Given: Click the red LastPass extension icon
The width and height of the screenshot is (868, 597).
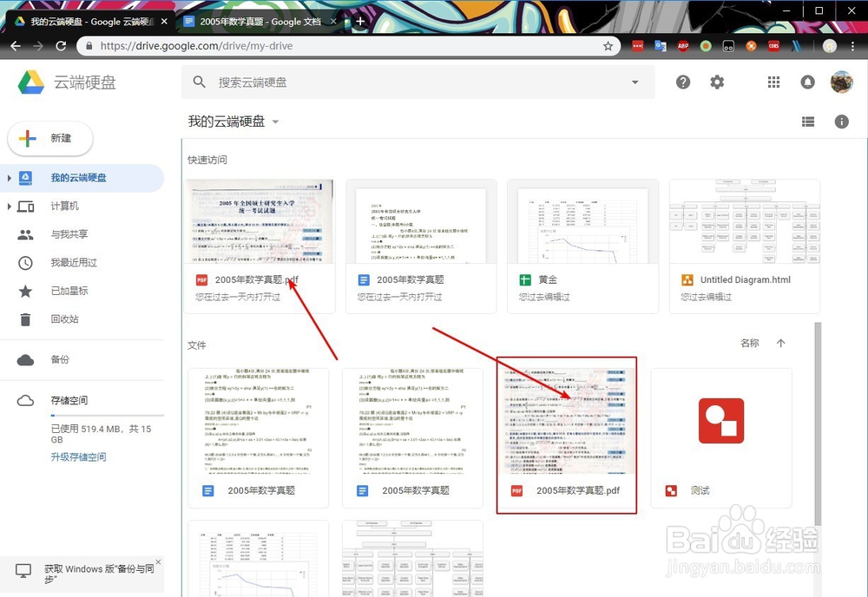Looking at the screenshot, I should tap(638, 46).
